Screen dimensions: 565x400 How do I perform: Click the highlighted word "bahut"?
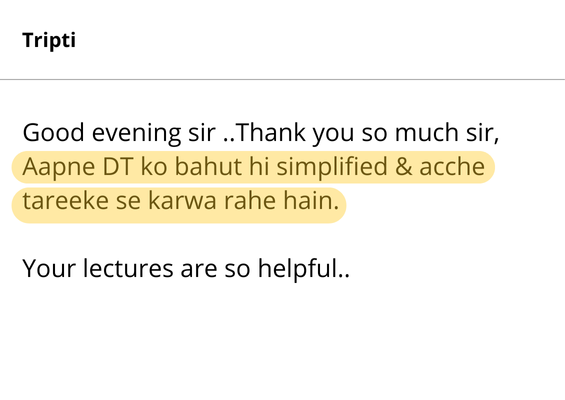(x=208, y=166)
